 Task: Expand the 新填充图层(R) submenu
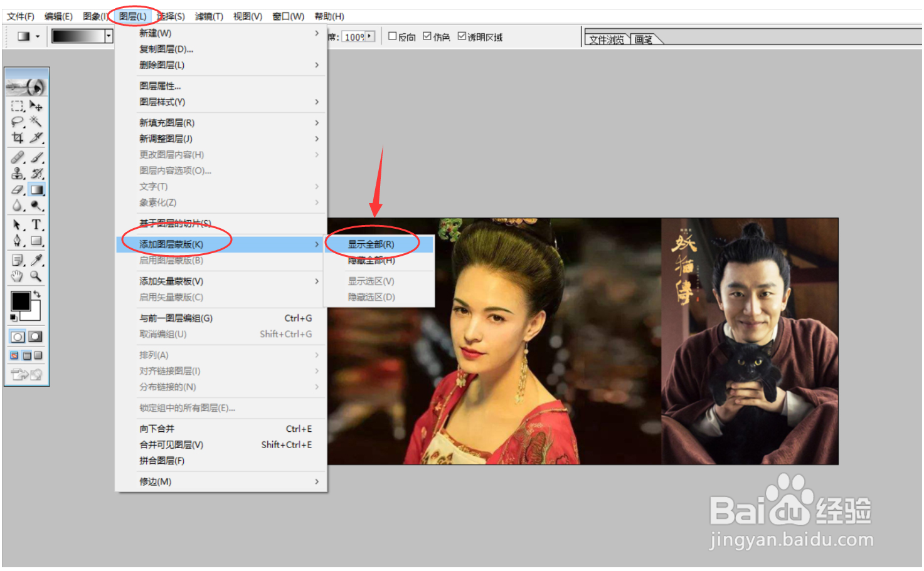point(221,123)
